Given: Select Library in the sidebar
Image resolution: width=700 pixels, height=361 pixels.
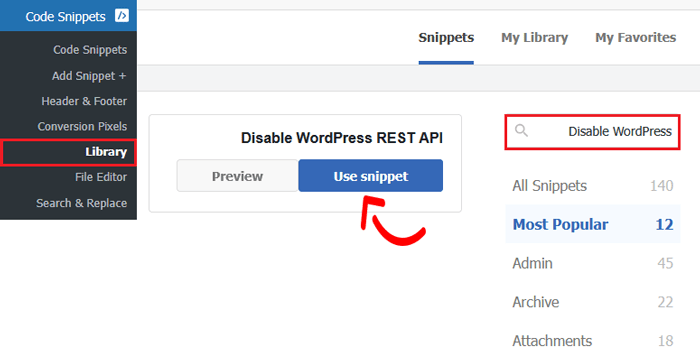Looking at the screenshot, I should (68, 152).
